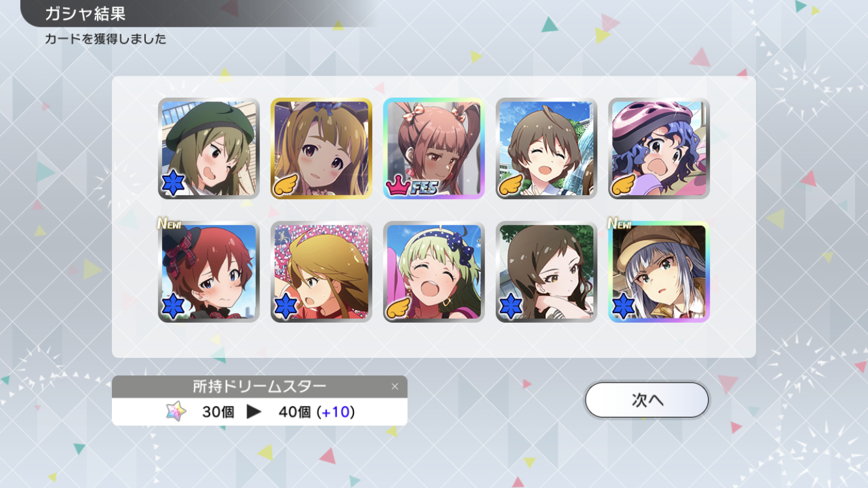Screen dimensions: 868x488
Task: Click the rainbow Dream Star icon
Action: click(x=176, y=411)
